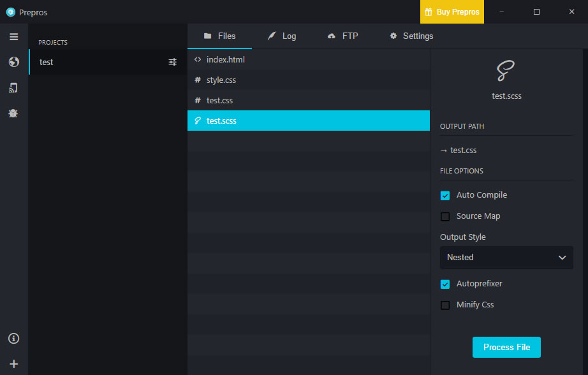Disable the Auto Compile checkbox
This screenshot has width=588, height=375.
[x=445, y=195]
